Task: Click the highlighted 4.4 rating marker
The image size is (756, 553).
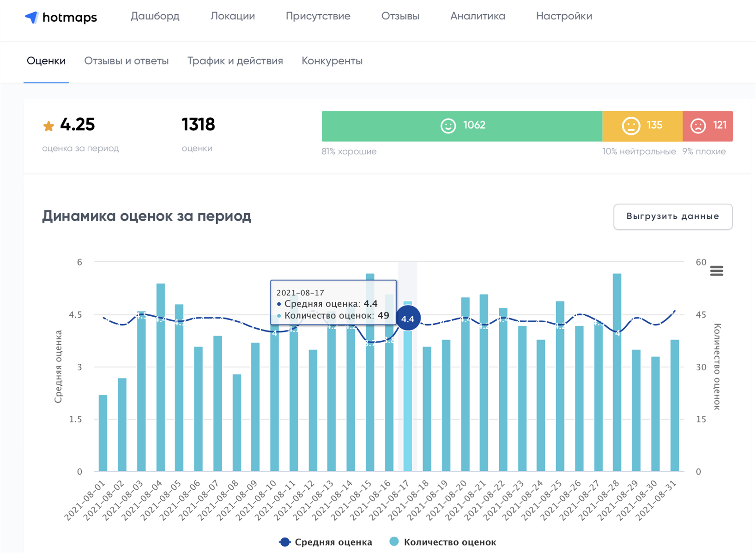Action: point(408,318)
